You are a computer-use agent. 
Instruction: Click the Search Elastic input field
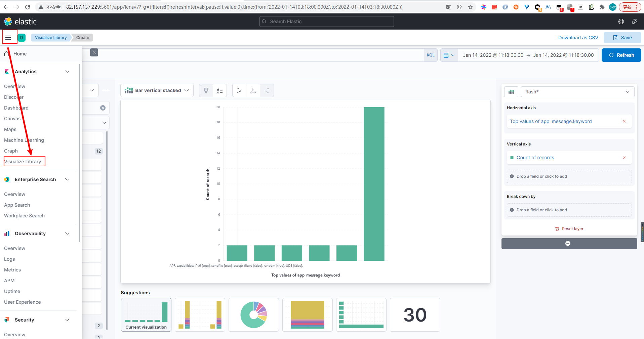click(x=327, y=22)
